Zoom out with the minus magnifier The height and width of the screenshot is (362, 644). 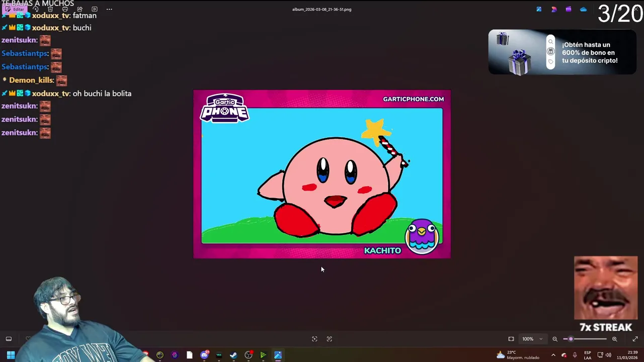pos(555,339)
